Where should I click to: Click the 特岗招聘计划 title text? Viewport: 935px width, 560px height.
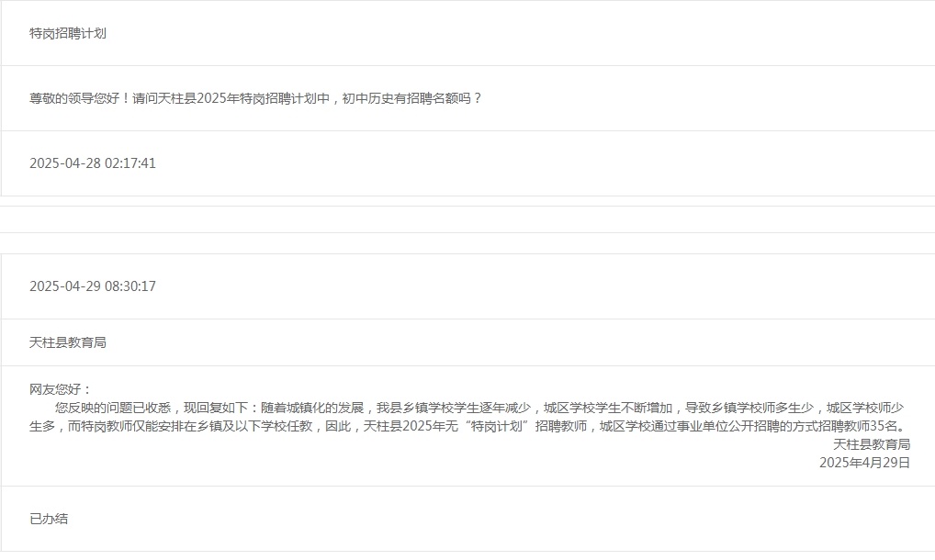(x=68, y=33)
